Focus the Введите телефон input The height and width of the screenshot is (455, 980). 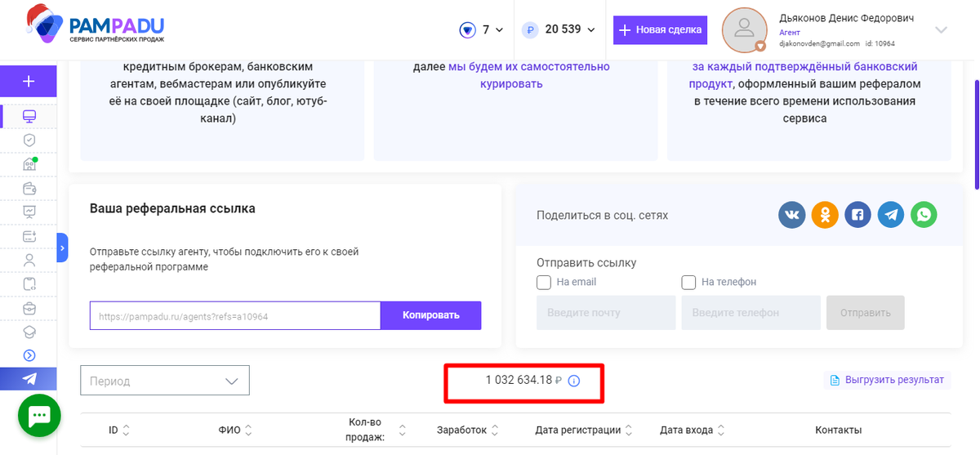(751, 313)
